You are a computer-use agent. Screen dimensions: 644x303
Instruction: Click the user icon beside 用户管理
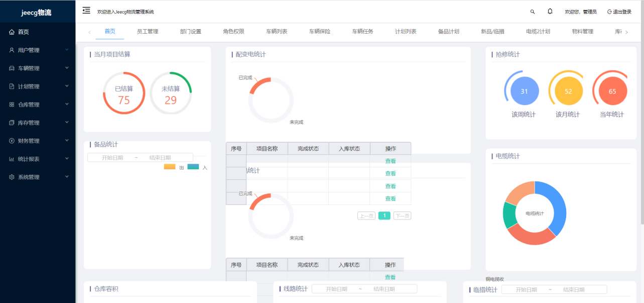[x=12, y=50]
